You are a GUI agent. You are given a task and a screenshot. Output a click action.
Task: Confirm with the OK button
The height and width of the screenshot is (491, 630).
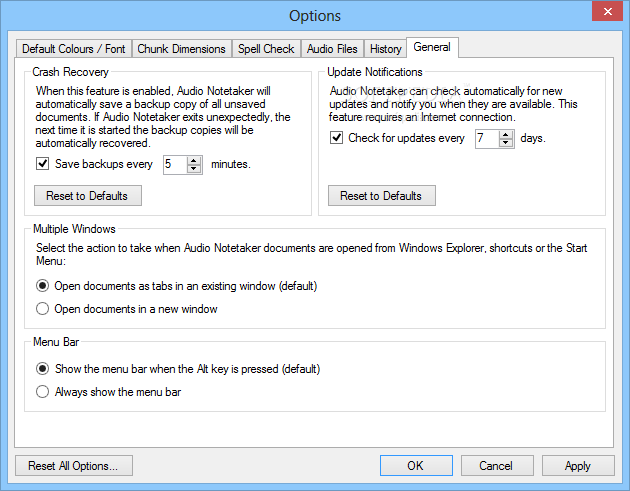(416, 466)
